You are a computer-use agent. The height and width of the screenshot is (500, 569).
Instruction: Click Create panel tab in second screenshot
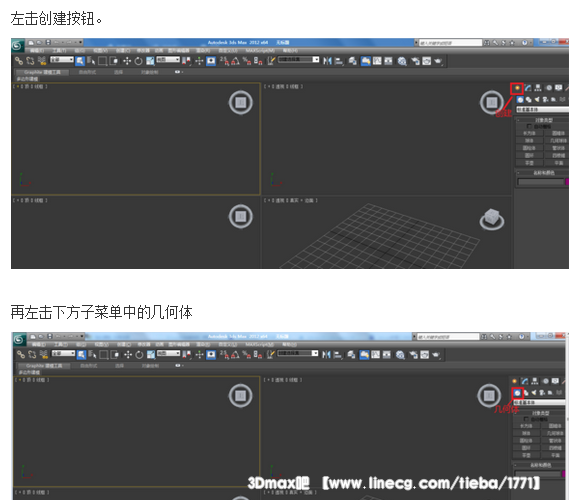(514, 381)
